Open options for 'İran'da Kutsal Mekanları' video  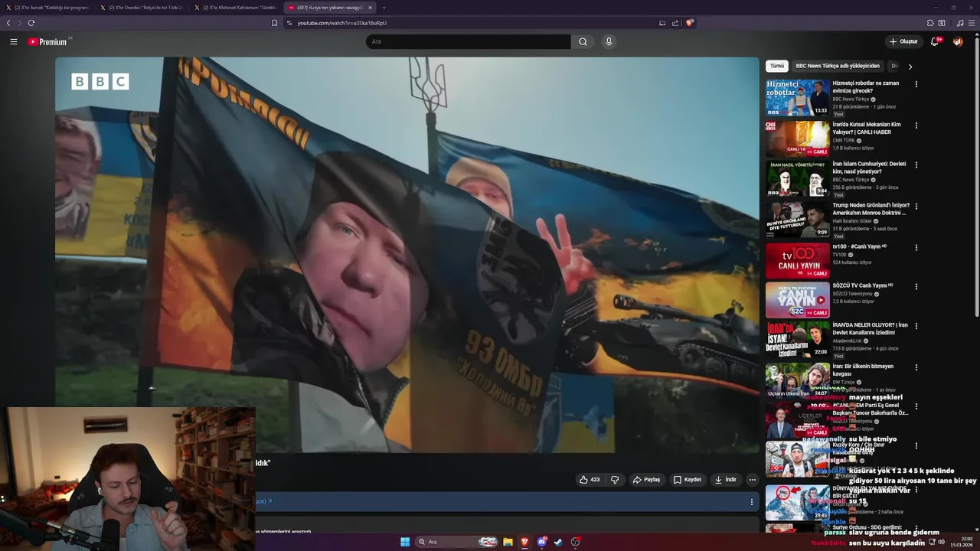[916, 125]
